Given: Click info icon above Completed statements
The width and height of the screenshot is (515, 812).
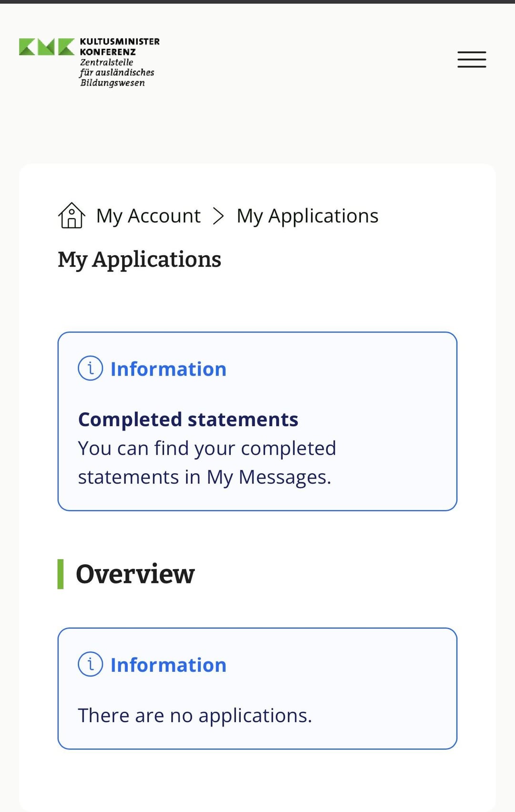Looking at the screenshot, I should pyautogui.click(x=90, y=368).
